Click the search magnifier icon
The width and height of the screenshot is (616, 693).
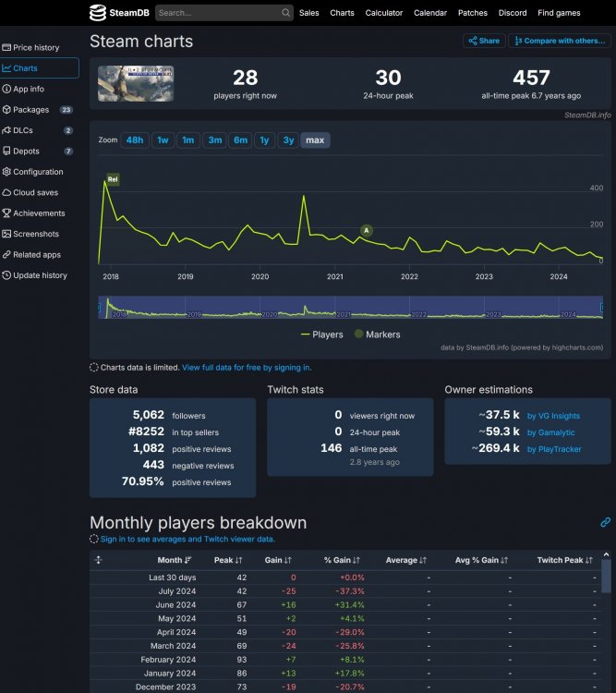point(285,13)
